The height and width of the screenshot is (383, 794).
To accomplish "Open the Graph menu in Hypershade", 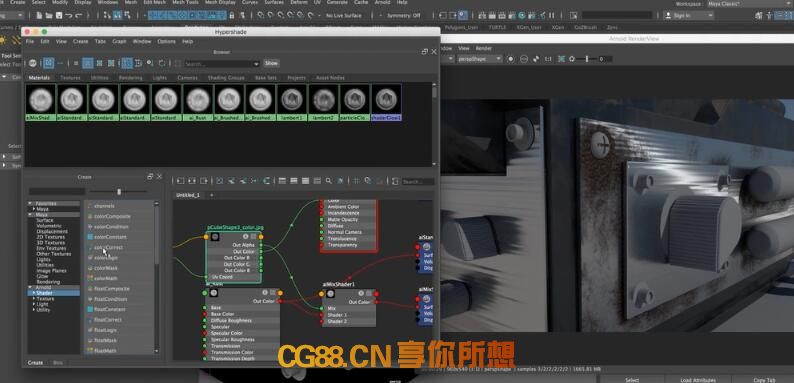I will [120, 41].
